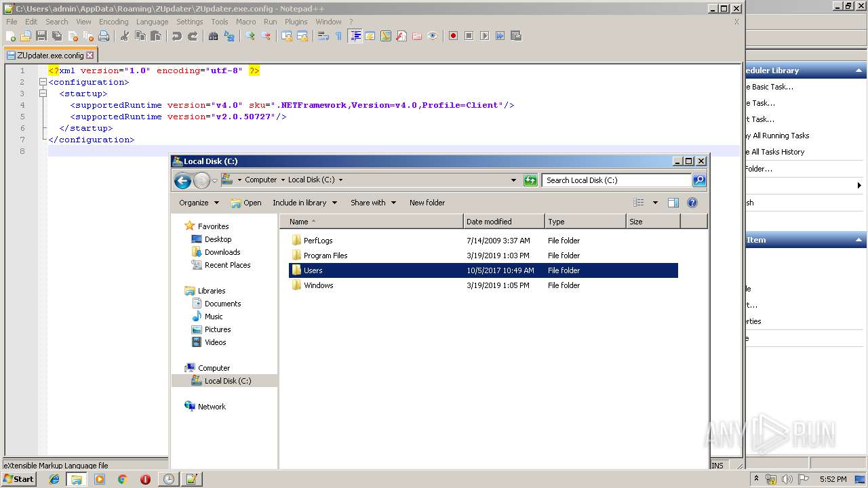Click the Close All toolbar icon
The image size is (868, 488).
[88, 36]
